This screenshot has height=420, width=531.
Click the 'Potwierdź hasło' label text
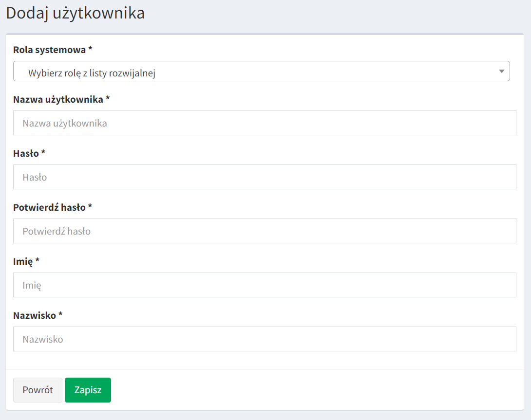(49, 207)
